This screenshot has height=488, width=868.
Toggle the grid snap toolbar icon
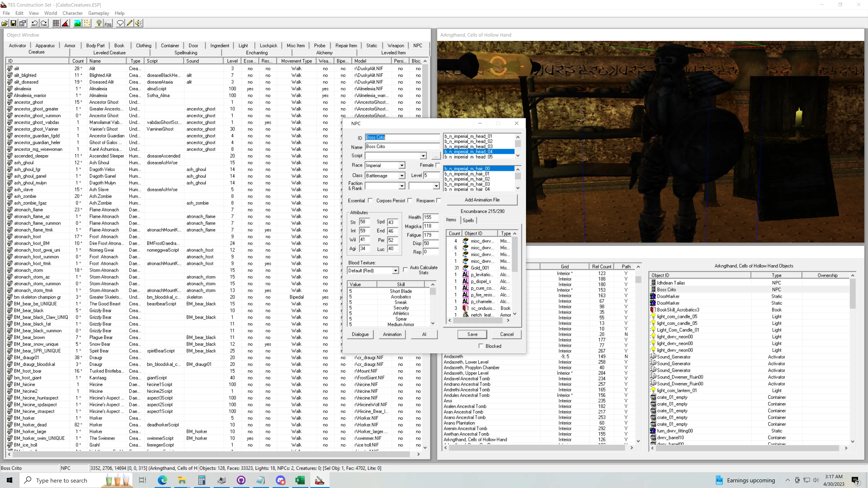[56, 23]
